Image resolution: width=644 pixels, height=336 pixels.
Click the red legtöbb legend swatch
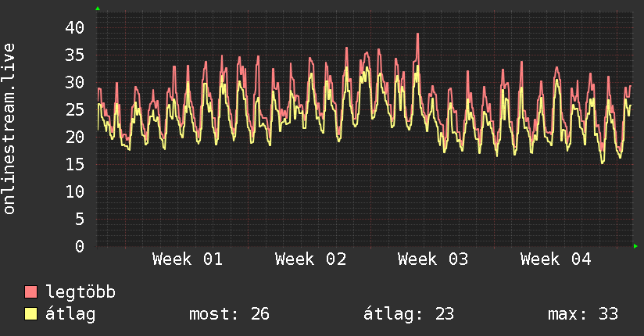(31, 292)
